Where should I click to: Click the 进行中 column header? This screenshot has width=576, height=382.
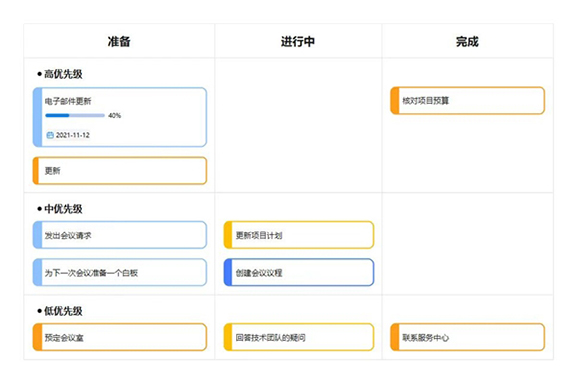[298, 42]
